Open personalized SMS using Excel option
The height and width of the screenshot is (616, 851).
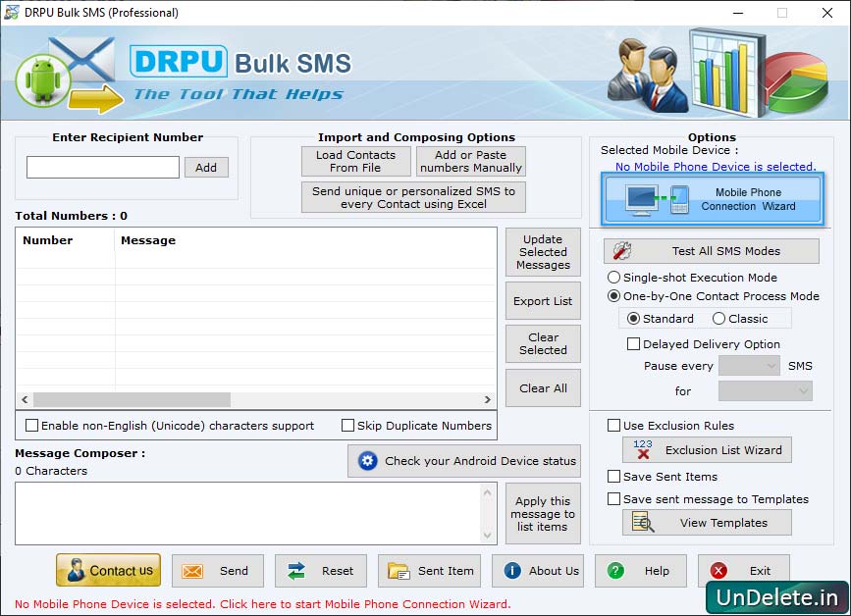pos(413,197)
